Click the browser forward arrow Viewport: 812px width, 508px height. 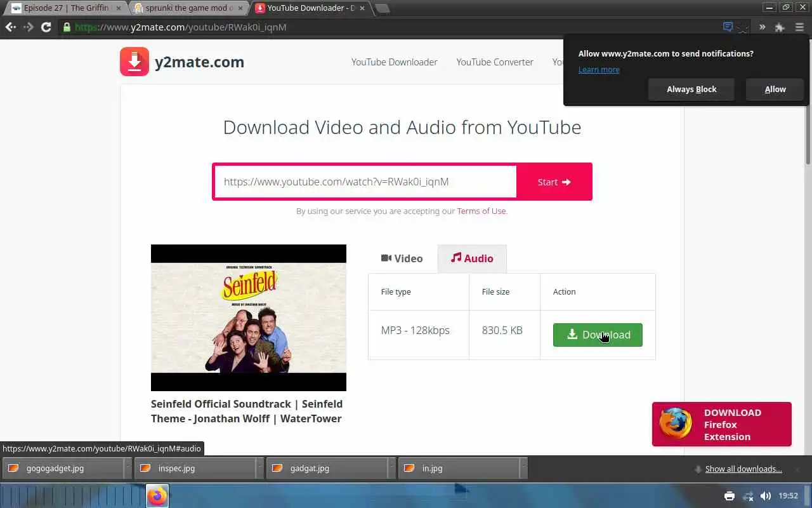(28, 27)
